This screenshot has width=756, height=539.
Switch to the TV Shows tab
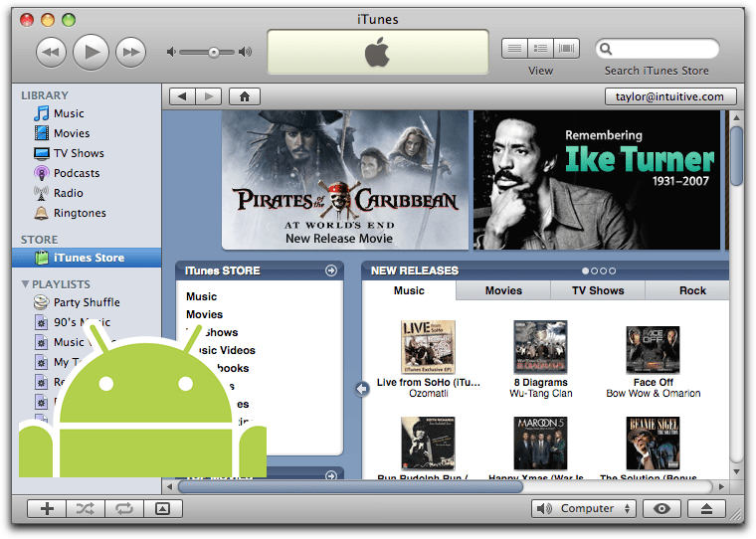click(598, 290)
